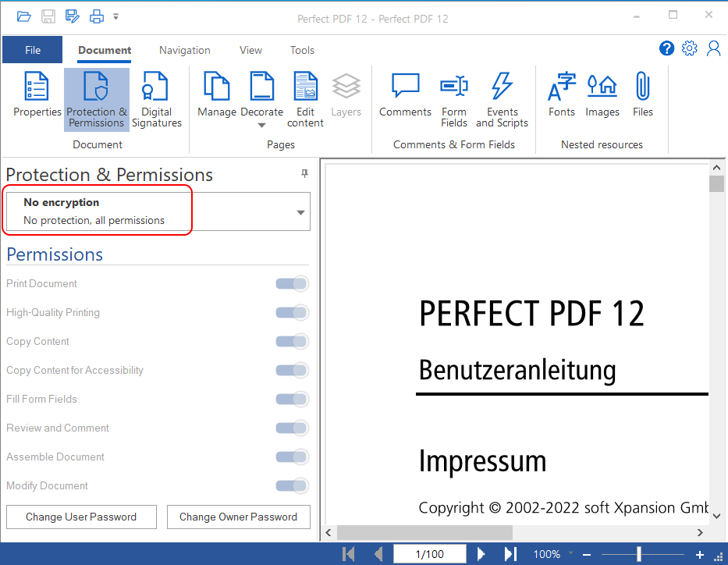Open the File menu
Viewport: 728px width, 565px height.
click(x=32, y=50)
